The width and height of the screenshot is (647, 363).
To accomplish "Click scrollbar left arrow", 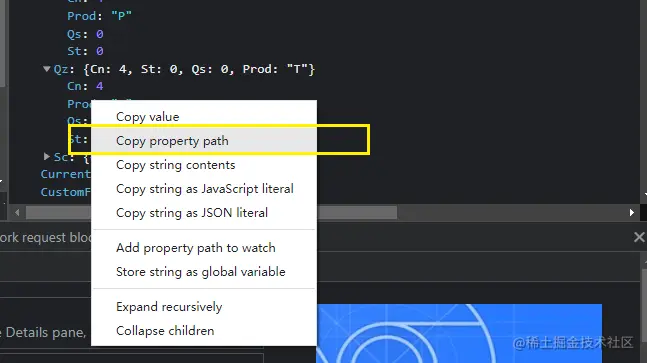I will [17, 213].
